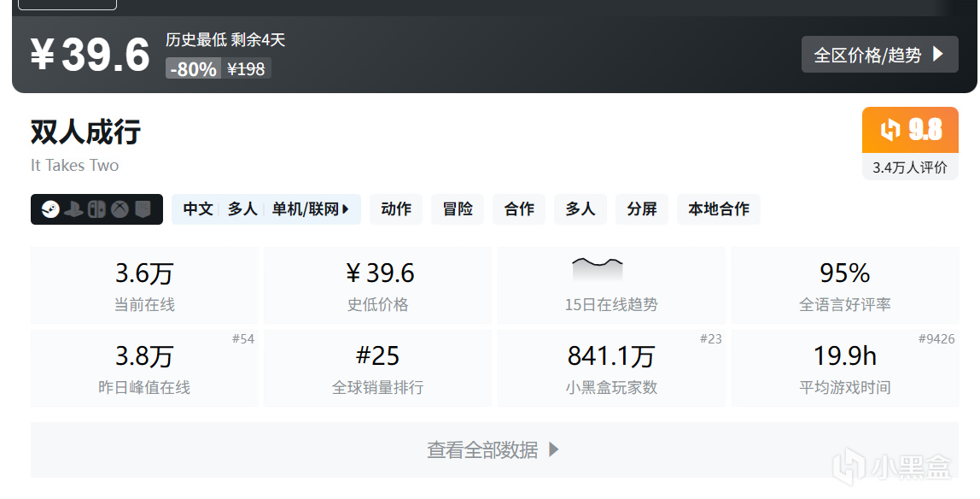Click the 95% 全语言好评率 stat card
The width and height of the screenshot is (980, 499).
tap(845, 285)
